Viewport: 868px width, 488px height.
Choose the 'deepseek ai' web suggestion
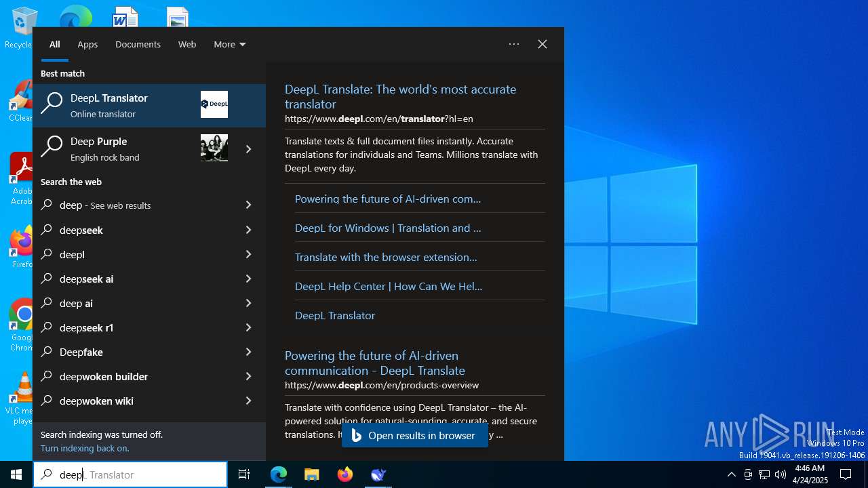coord(132,279)
